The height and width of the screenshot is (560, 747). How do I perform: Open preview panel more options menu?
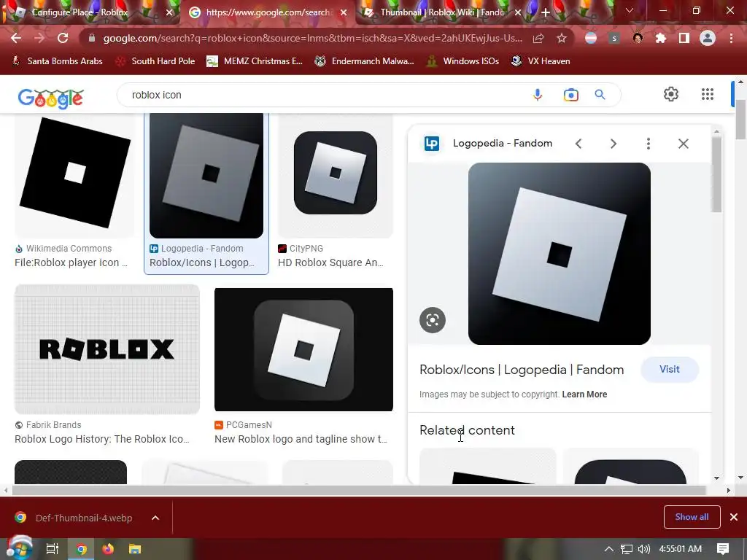649,144
